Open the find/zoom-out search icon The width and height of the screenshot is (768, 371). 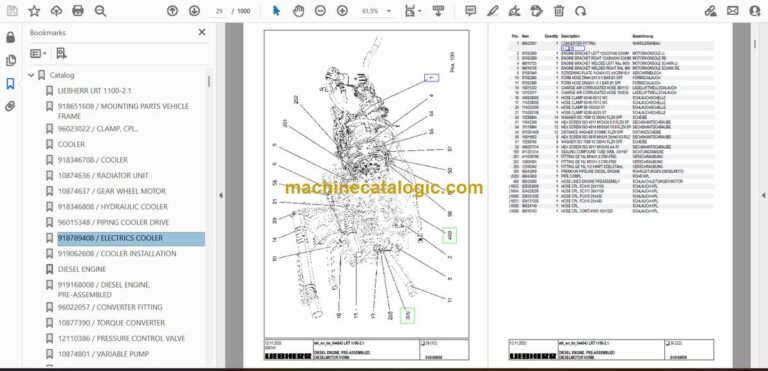point(100,11)
